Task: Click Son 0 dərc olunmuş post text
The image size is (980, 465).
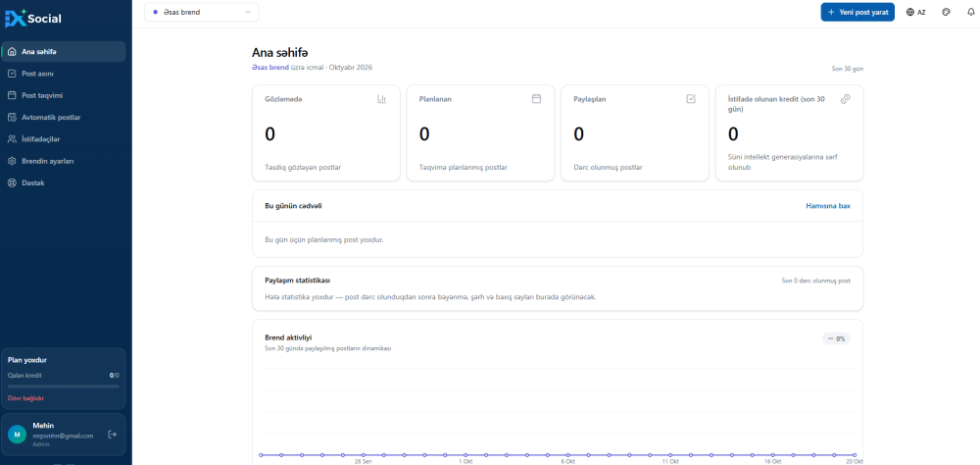Action: [x=815, y=281]
